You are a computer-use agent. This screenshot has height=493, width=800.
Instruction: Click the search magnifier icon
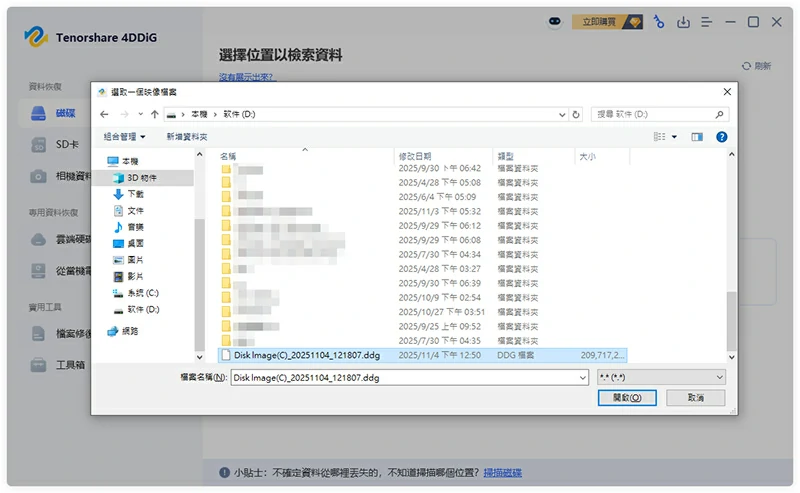click(719, 114)
